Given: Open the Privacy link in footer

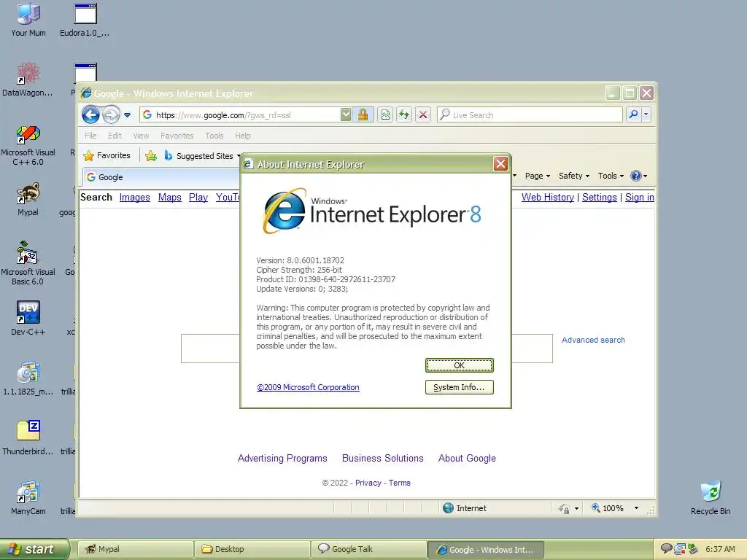Looking at the screenshot, I should tap(368, 483).
